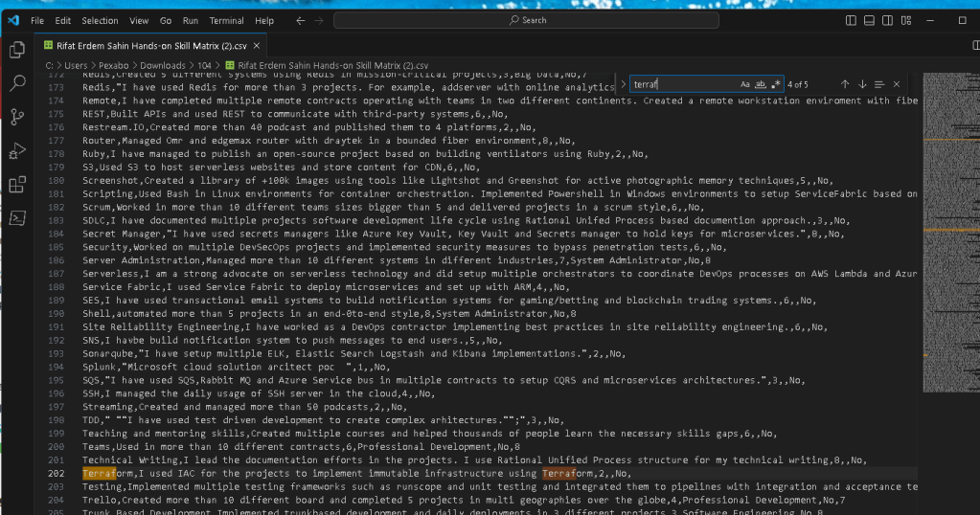Go back with the left arrow
The image size is (980, 515).
tap(301, 21)
